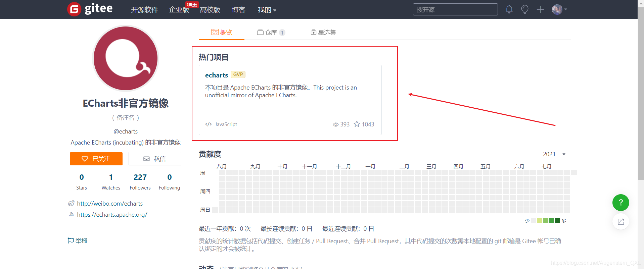Switch to the 概览 tab
This screenshot has height=269, width=644.
[222, 32]
